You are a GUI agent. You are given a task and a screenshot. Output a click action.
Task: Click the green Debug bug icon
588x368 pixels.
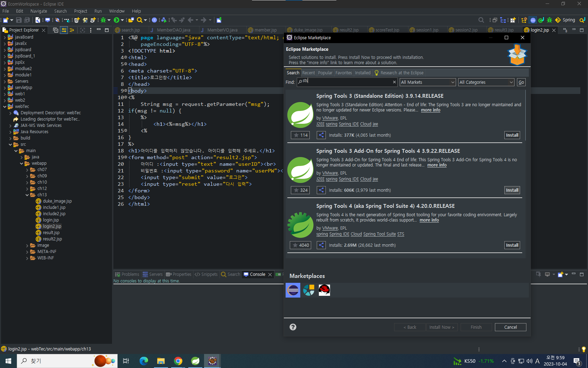103,20
